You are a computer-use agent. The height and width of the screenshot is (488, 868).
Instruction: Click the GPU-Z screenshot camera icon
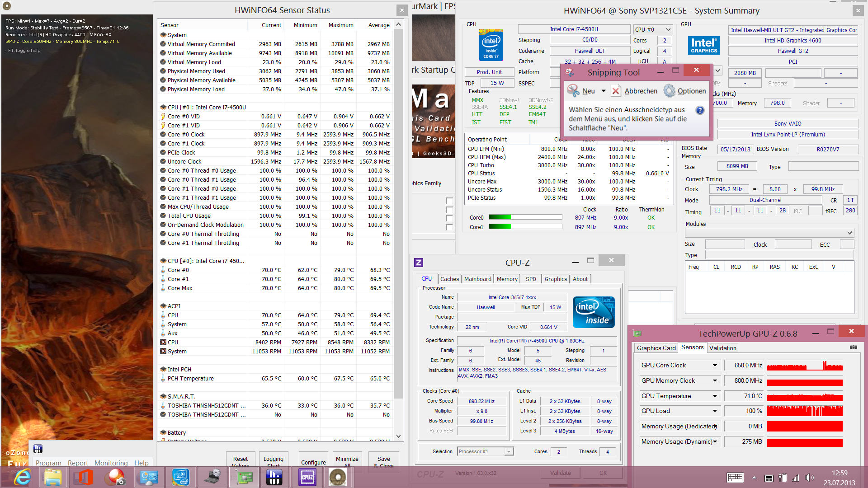click(853, 347)
